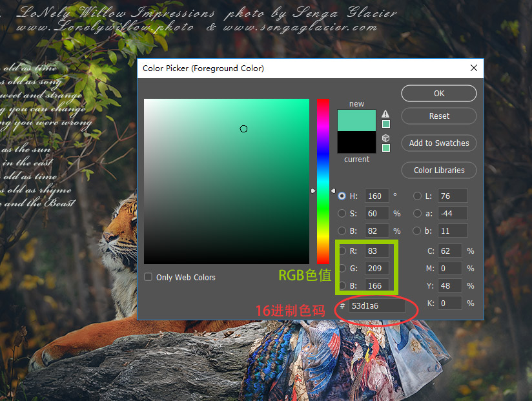Click the C cyan percentage field

(450, 251)
